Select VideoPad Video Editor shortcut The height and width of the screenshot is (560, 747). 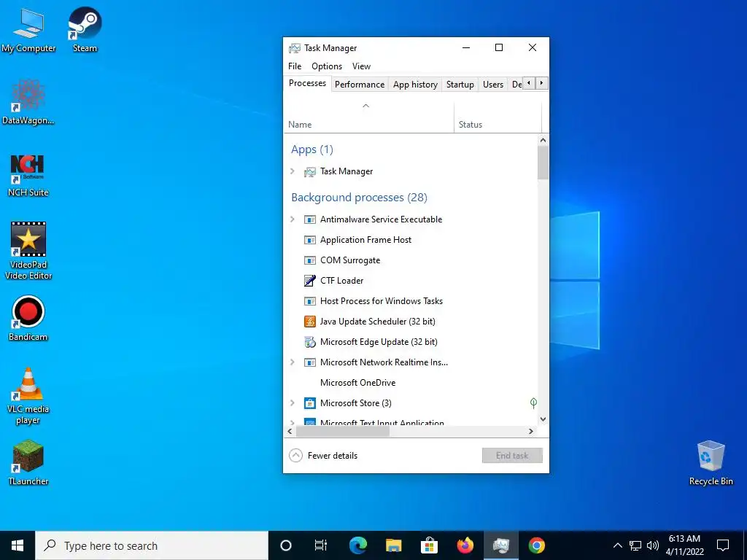[x=28, y=251]
